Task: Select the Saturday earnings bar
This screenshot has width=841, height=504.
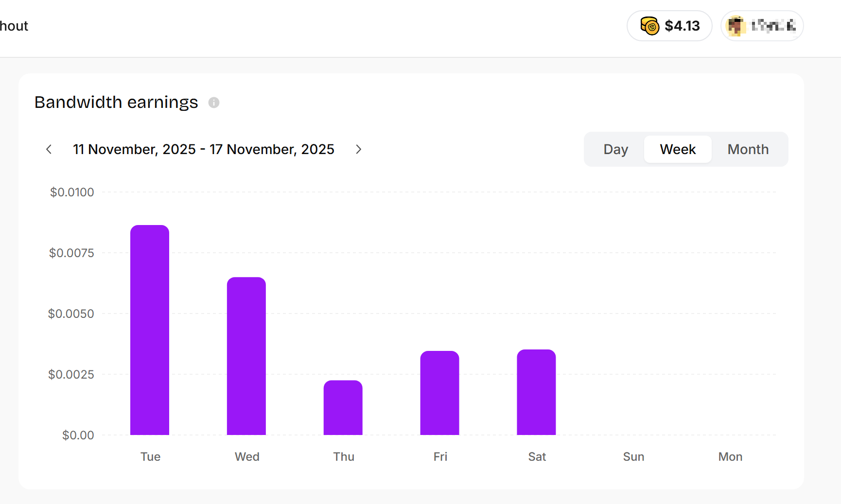Action: point(536,392)
